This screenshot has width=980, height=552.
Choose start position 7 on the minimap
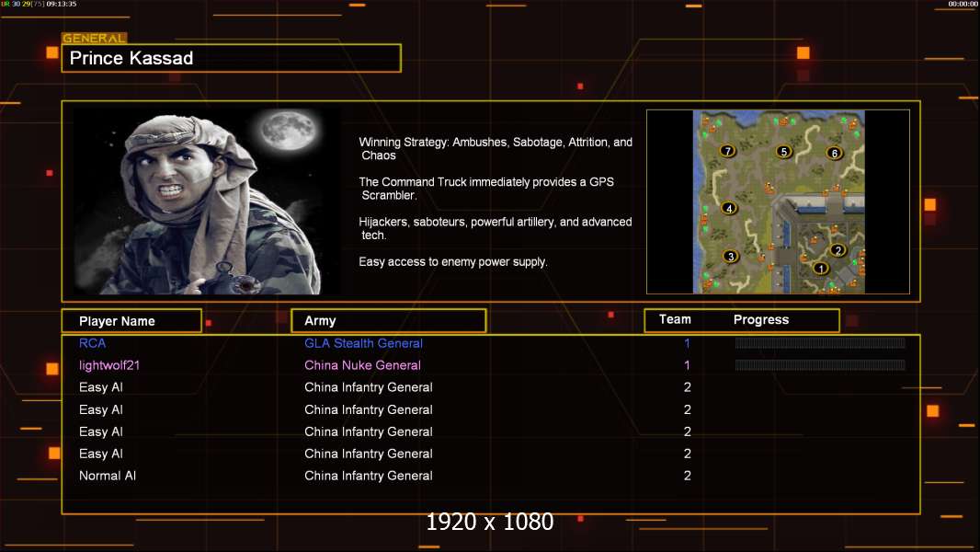coord(727,151)
